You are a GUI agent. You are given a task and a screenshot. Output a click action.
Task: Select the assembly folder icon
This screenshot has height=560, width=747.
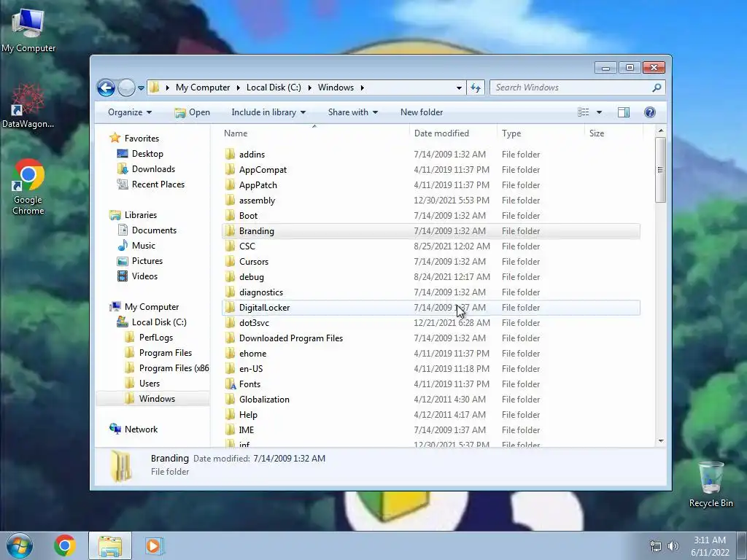[x=230, y=201]
